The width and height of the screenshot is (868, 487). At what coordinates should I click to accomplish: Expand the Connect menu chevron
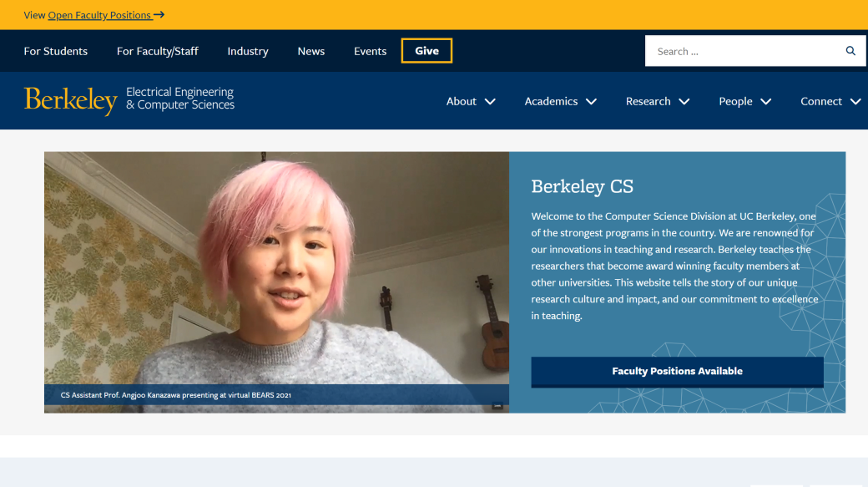(855, 101)
